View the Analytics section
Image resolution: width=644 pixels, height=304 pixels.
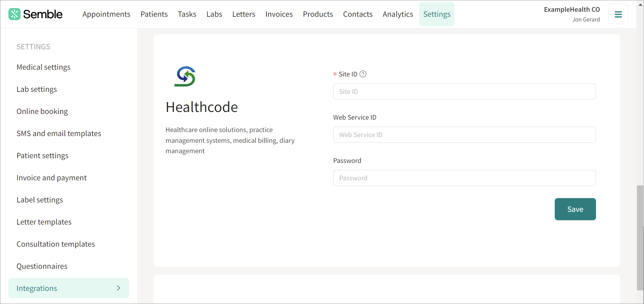[398, 14]
